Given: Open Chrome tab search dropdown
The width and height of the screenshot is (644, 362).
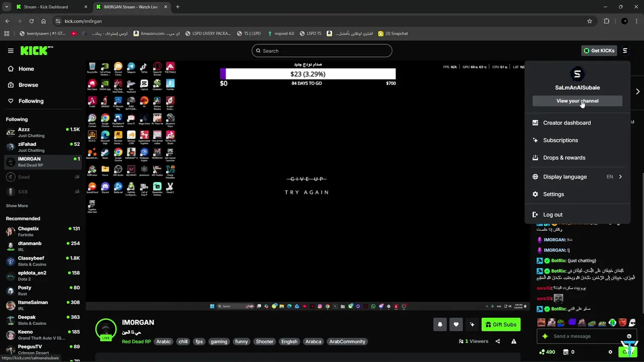Looking at the screenshot, I should [7, 7].
